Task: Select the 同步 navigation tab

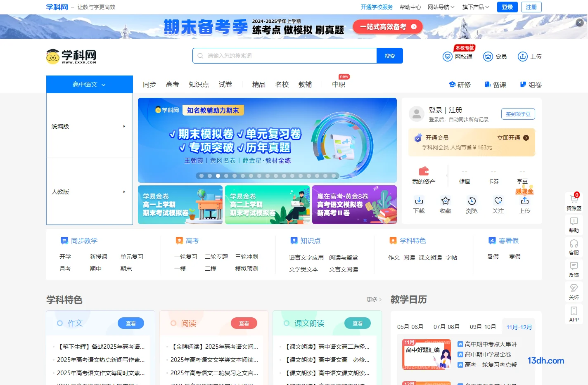Action: (149, 85)
